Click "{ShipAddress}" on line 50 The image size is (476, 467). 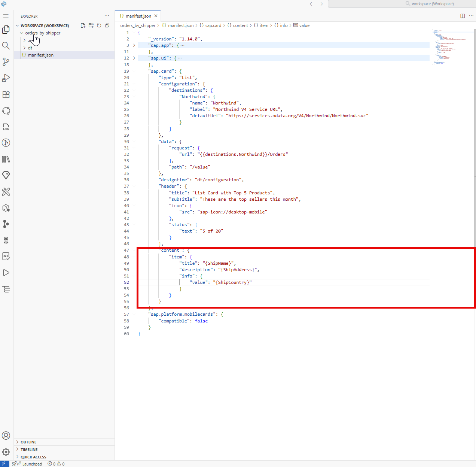point(238,270)
